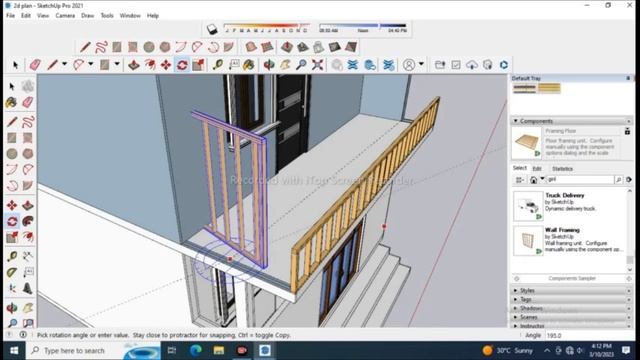Toggle Default Tray auto-hide pin
The width and height of the screenshot is (640, 360).
click(628, 78)
